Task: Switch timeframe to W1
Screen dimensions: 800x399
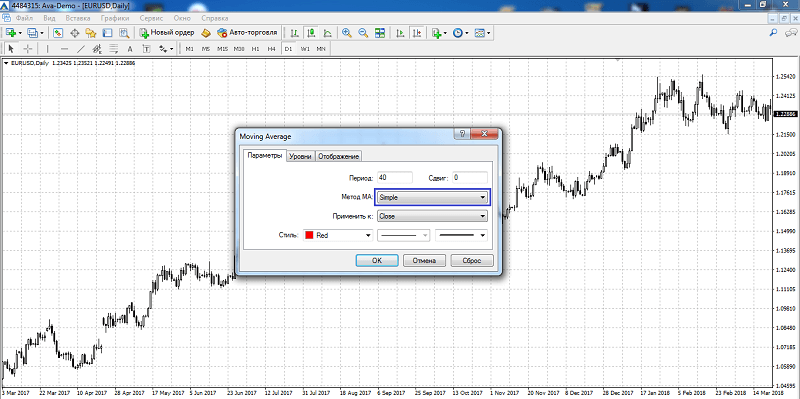Action: [x=305, y=48]
